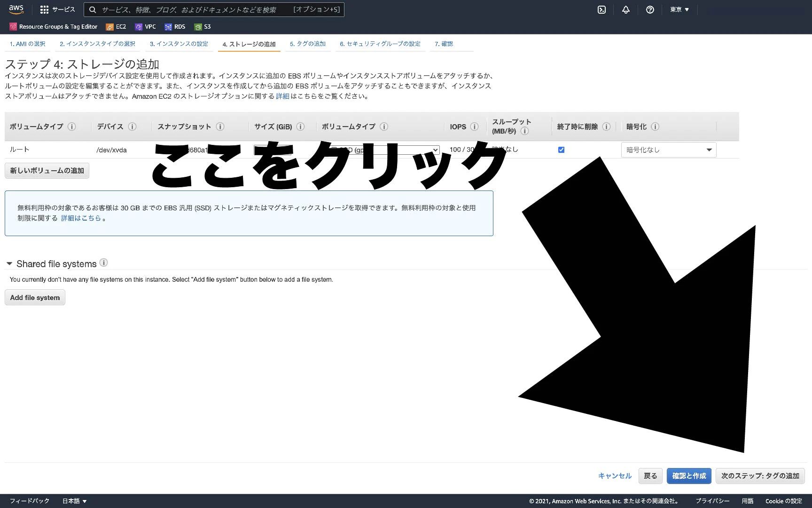Open the VPC bookmark shortcut
812x508 pixels.
point(145,27)
